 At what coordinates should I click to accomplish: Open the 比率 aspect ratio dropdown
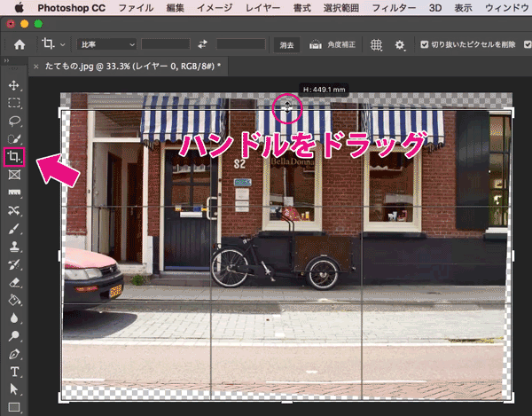(x=108, y=43)
